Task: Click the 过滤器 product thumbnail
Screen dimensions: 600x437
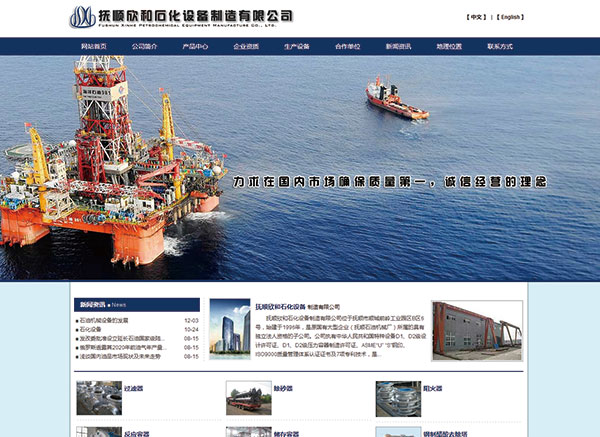Action: 98,397
